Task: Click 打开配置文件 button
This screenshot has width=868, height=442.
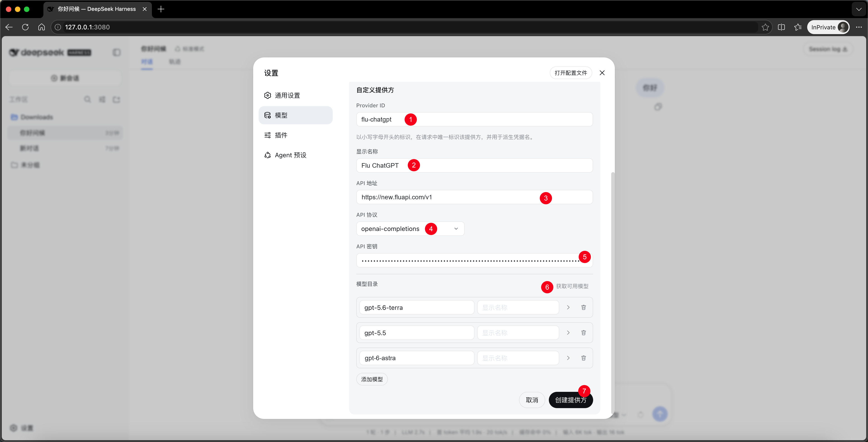Action: click(x=571, y=73)
